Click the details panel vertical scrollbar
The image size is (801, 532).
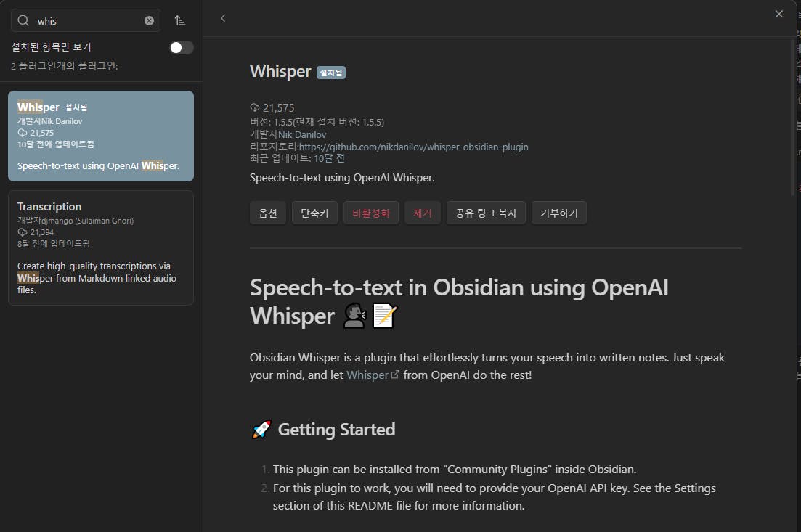tap(793, 118)
